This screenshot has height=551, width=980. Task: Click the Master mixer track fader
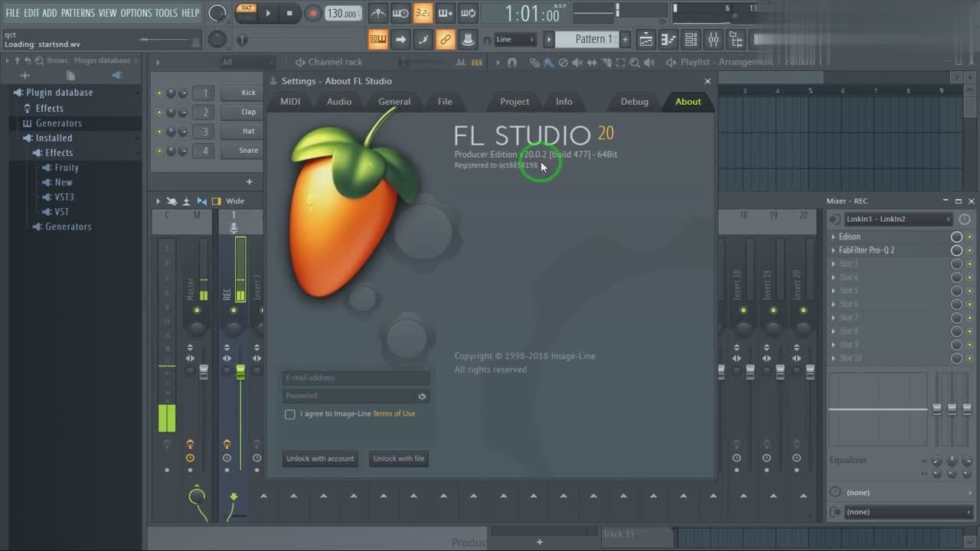pos(204,372)
